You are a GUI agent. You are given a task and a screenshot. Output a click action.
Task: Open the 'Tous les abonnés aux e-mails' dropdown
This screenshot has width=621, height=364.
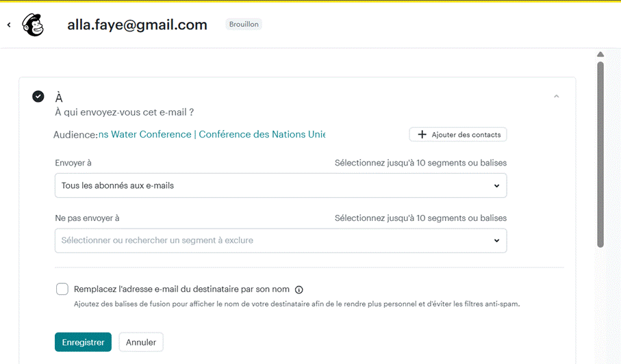(281, 185)
